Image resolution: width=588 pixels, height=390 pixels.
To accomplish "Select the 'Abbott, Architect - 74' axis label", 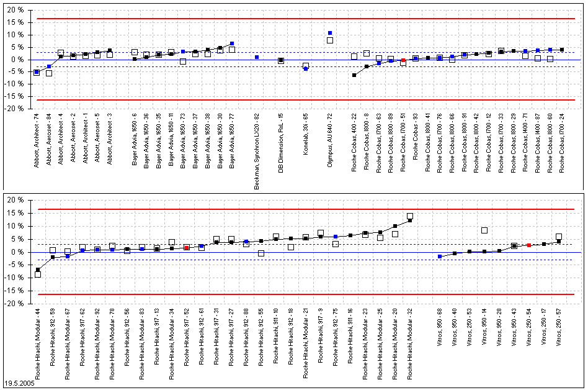I will click(37, 140).
